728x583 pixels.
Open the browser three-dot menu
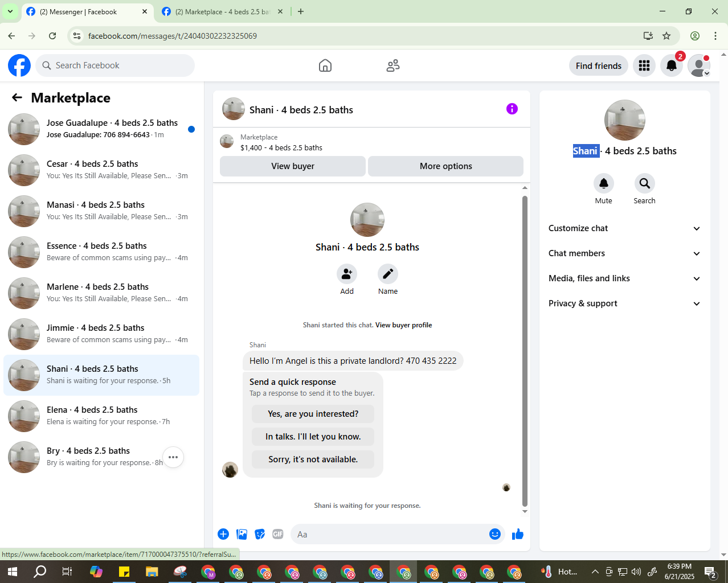pyautogui.click(x=715, y=36)
